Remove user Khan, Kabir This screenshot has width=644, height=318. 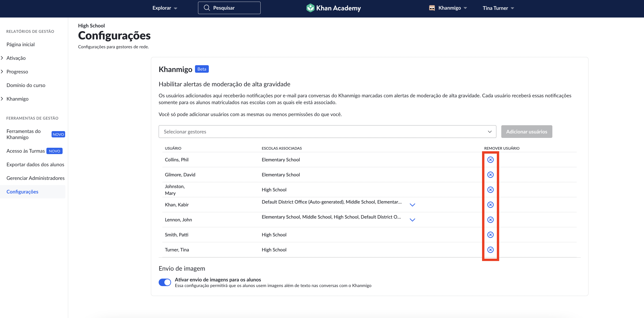490,205
